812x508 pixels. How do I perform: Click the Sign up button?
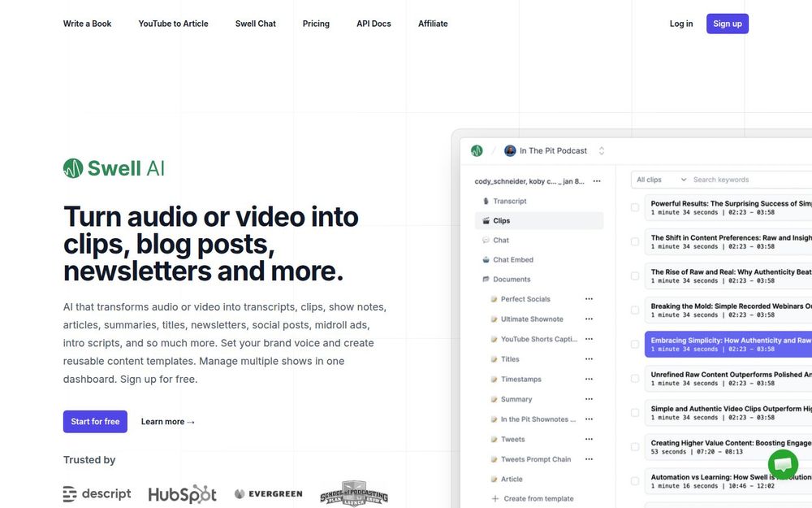[727, 24]
